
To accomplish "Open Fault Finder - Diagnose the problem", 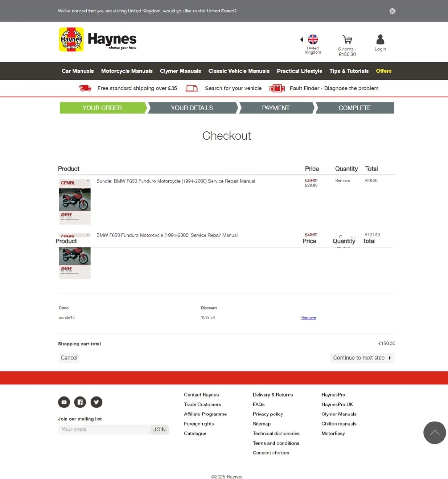I will [334, 88].
